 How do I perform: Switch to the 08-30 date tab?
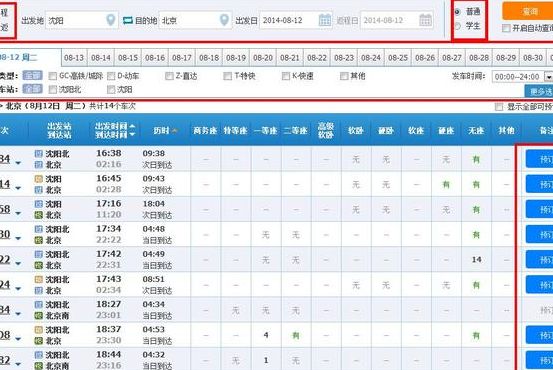click(x=533, y=57)
